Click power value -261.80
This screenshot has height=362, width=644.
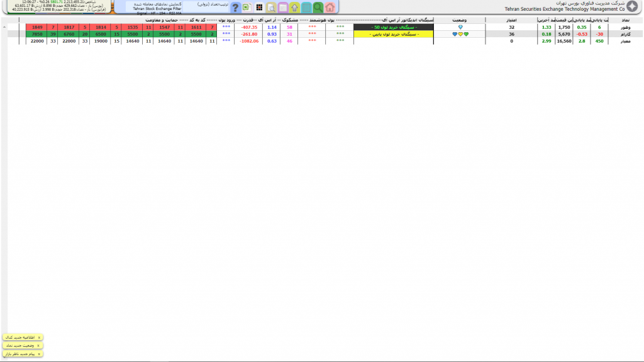click(x=249, y=34)
